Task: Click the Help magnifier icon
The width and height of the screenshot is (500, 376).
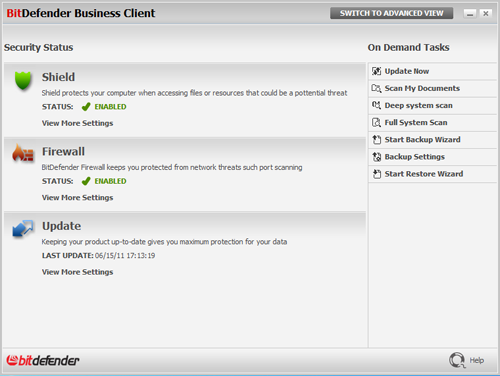Action: coord(457,360)
